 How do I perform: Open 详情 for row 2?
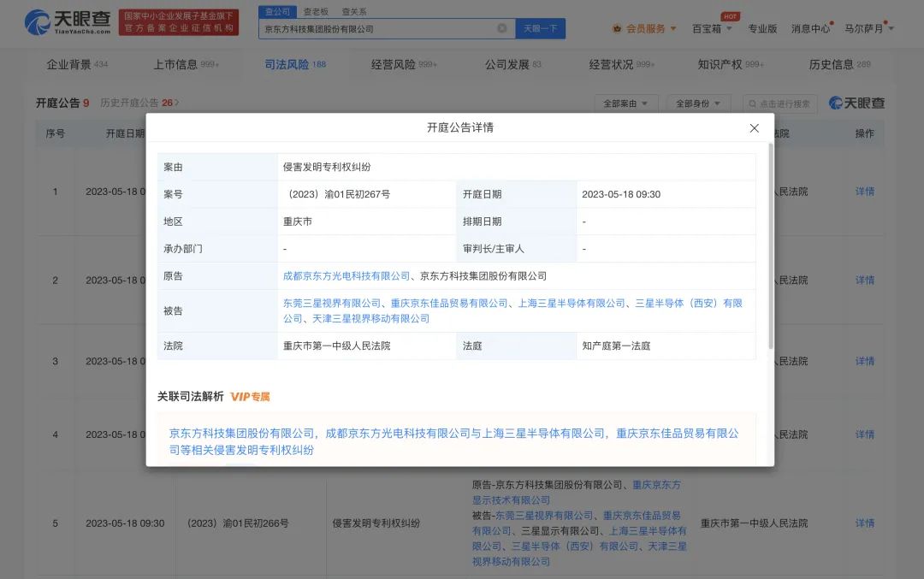[864, 281]
